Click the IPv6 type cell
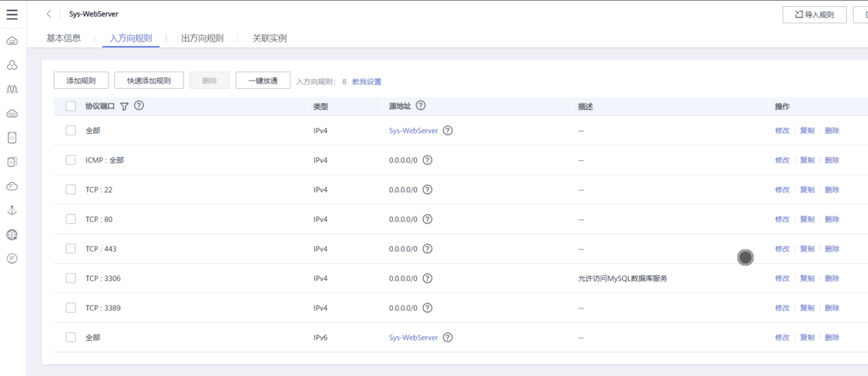868x376 pixels. click(321, 338)
